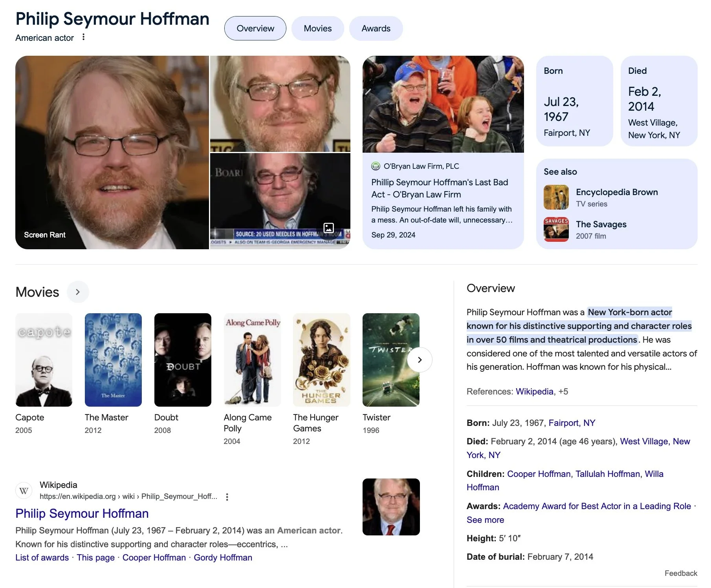Click the Wikipedia reference link in Overview
The width and height of the screenshot is (711, 588).
(534, 391)
